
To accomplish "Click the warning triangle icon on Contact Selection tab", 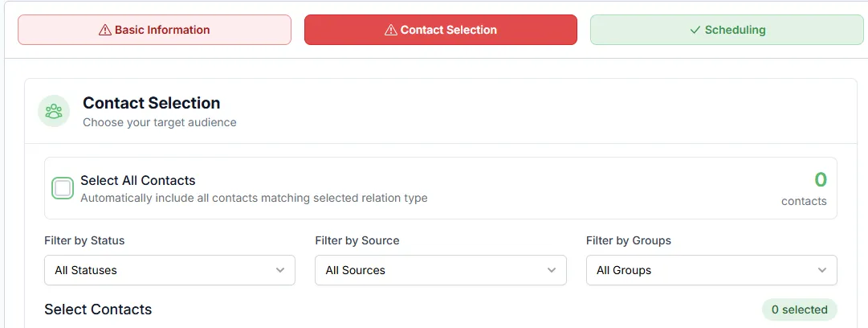I will click(391, 30).
